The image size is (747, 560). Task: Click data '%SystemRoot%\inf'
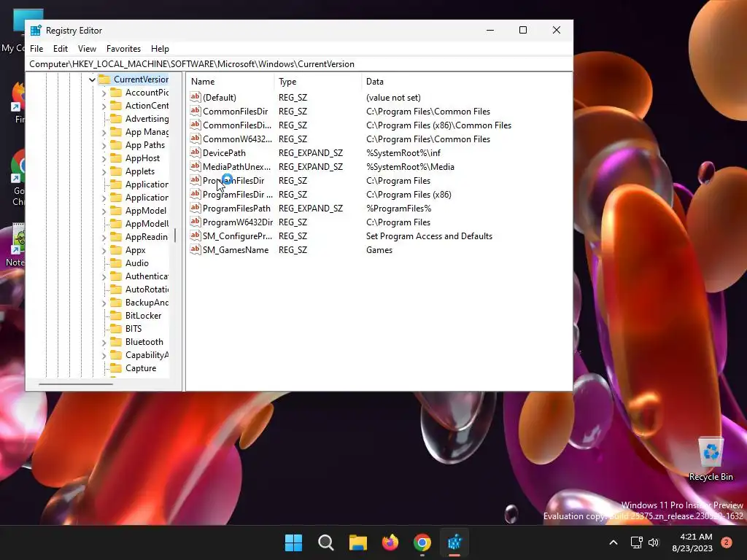click(x=403, y=153)
